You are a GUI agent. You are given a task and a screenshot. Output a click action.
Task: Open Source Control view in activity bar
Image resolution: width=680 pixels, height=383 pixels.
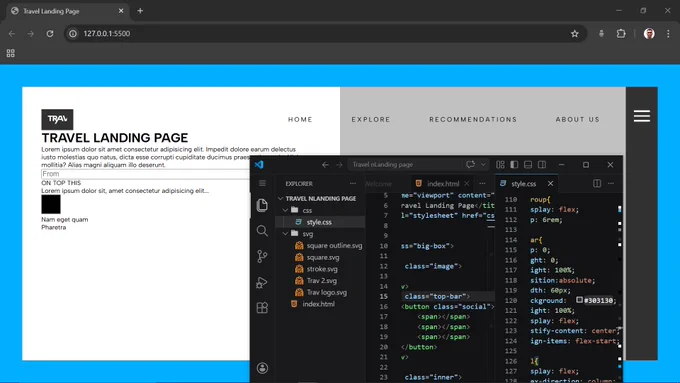pyautogui.click(x=262, y=256)
